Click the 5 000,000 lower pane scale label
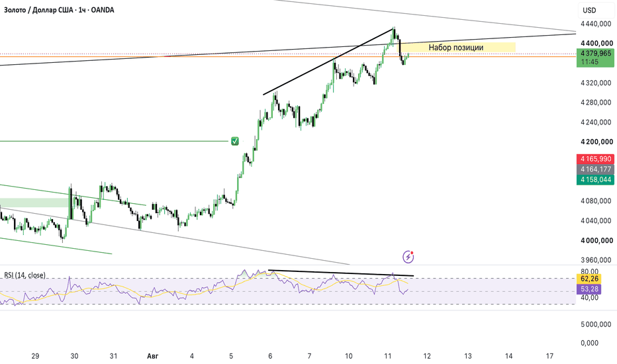 (x=596, y=324)
